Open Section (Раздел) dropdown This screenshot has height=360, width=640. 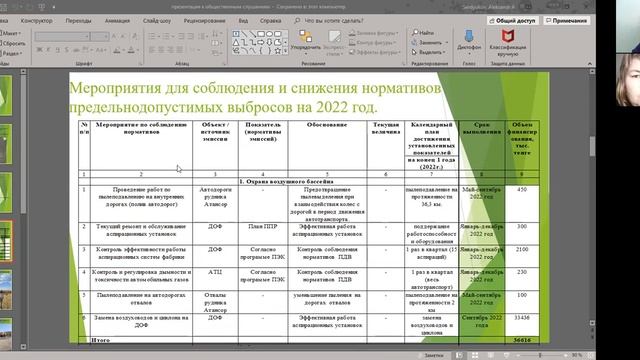click(x=12, y=53)
